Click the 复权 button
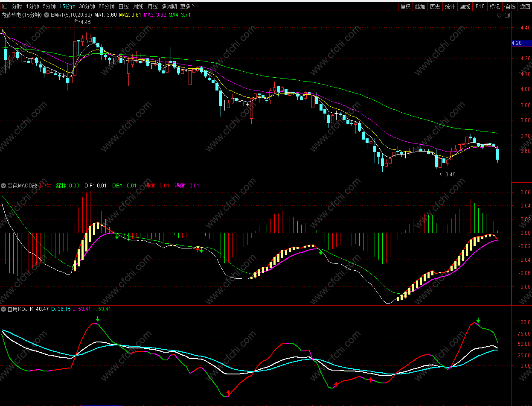532x406 pixels. tap(405, 6)
